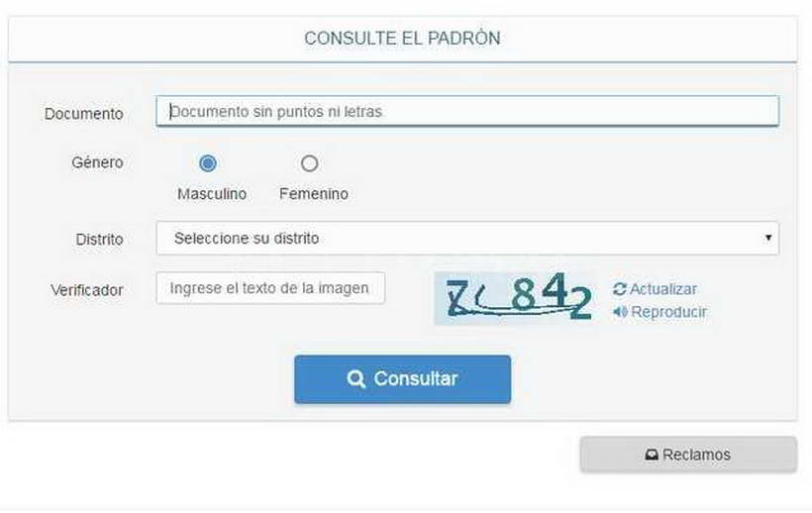Focus the Verificador text input
812x513 pixels.
[x=270, y=288]
